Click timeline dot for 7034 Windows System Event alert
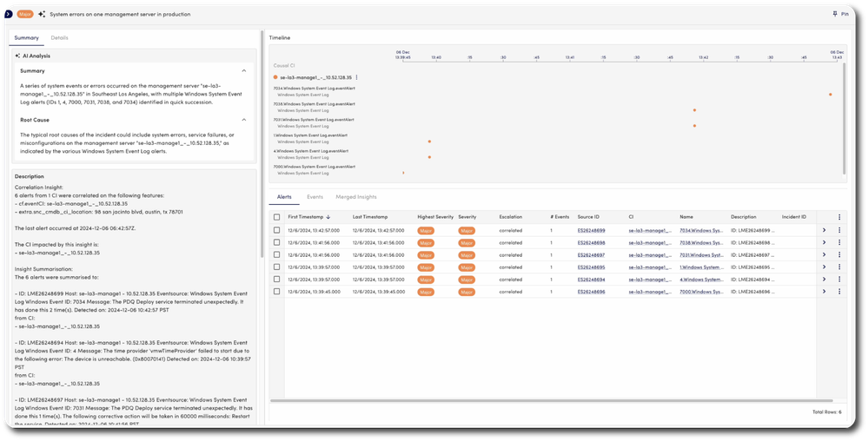Screen dimensions: 868x441 pyautogui.click(x=830, y=94)
